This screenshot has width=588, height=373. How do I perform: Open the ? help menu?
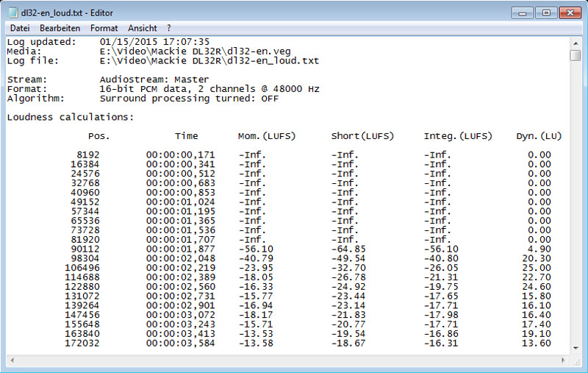pyautogui.click(x=169, y=28)
